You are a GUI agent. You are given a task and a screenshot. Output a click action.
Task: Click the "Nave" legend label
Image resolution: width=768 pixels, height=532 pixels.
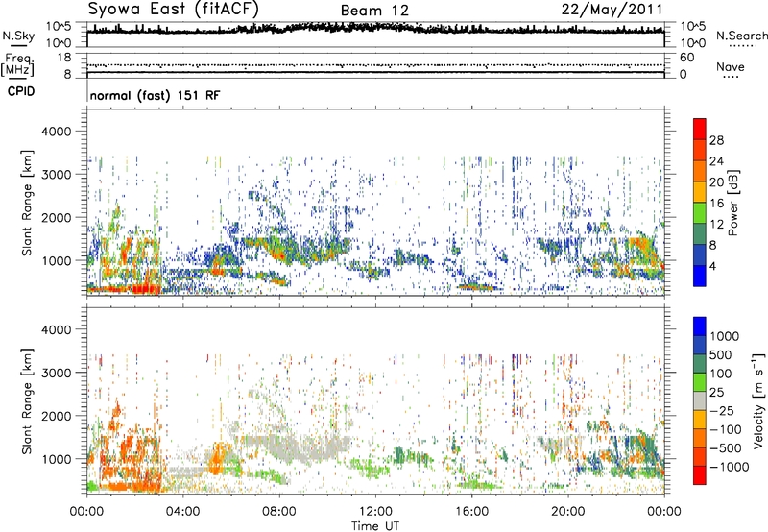(x=731, y=66)
